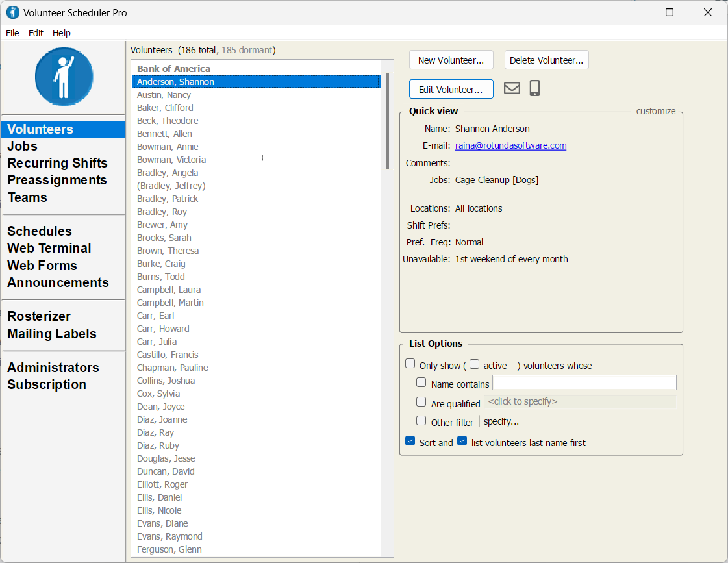Viewport: 728px width, 563px height.
Task: Open Mailing Labels section
Action: (x=52, y=334)
